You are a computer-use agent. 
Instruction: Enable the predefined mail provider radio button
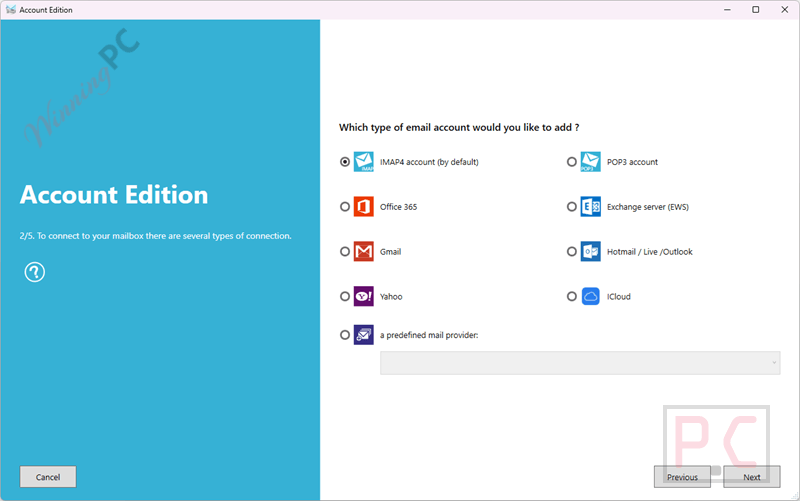click(345, 335)
